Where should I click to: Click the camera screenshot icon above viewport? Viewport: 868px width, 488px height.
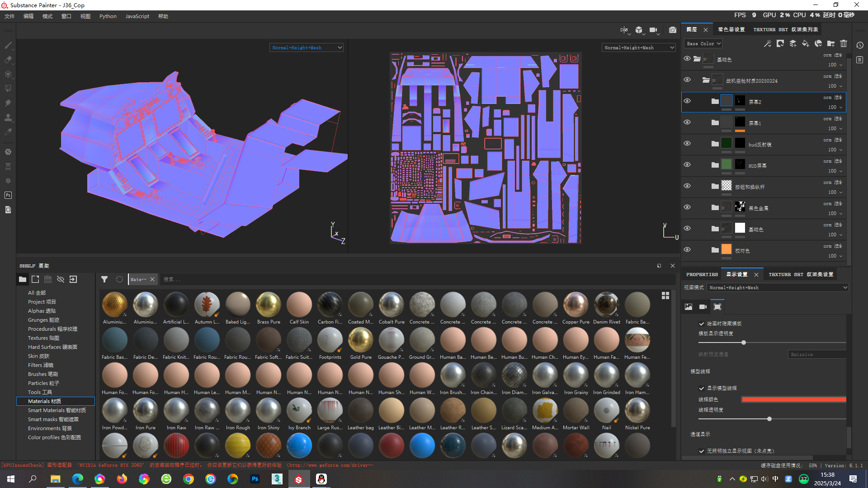[673, 30]
